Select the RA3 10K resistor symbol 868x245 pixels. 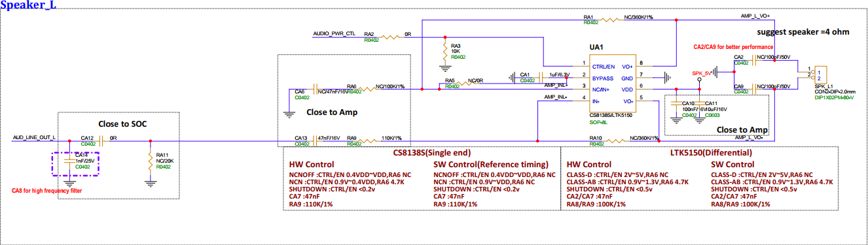click(445, 50)
